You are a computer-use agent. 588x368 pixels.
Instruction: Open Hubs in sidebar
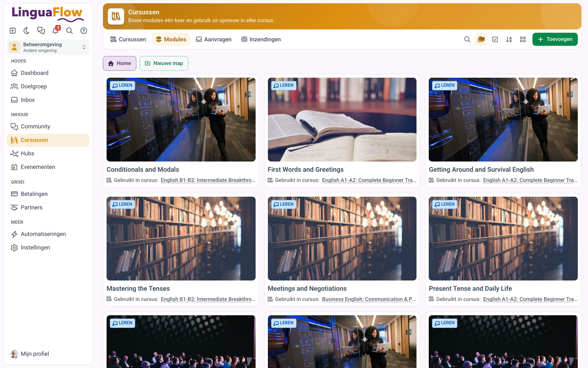click(48, 154)
